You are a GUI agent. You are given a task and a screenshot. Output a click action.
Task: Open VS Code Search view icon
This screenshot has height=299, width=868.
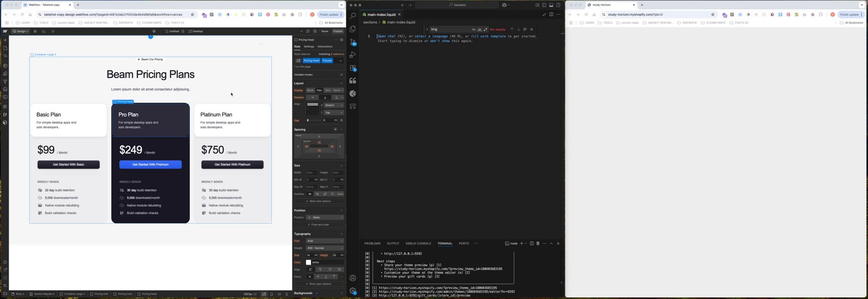click(x=352, y=16)
